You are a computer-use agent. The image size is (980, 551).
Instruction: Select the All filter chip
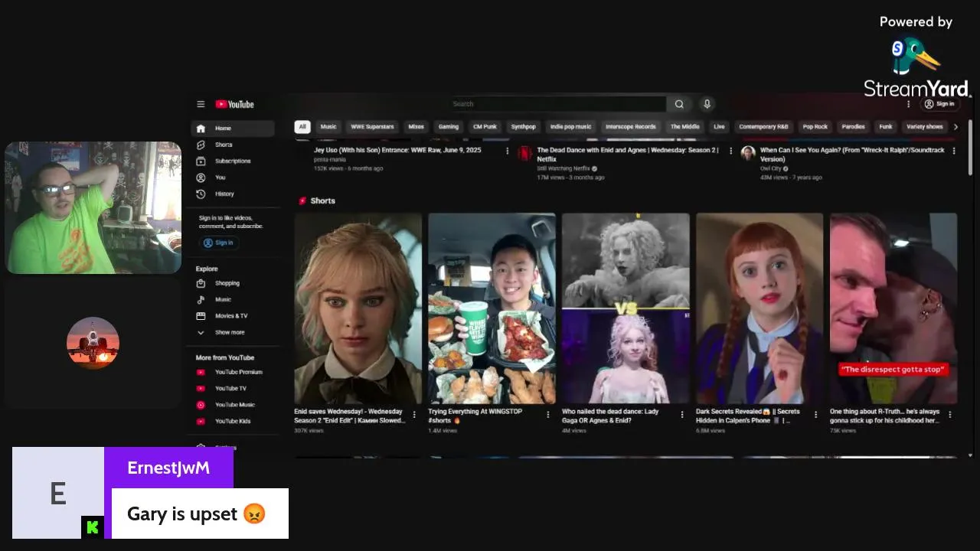[302, 127]
